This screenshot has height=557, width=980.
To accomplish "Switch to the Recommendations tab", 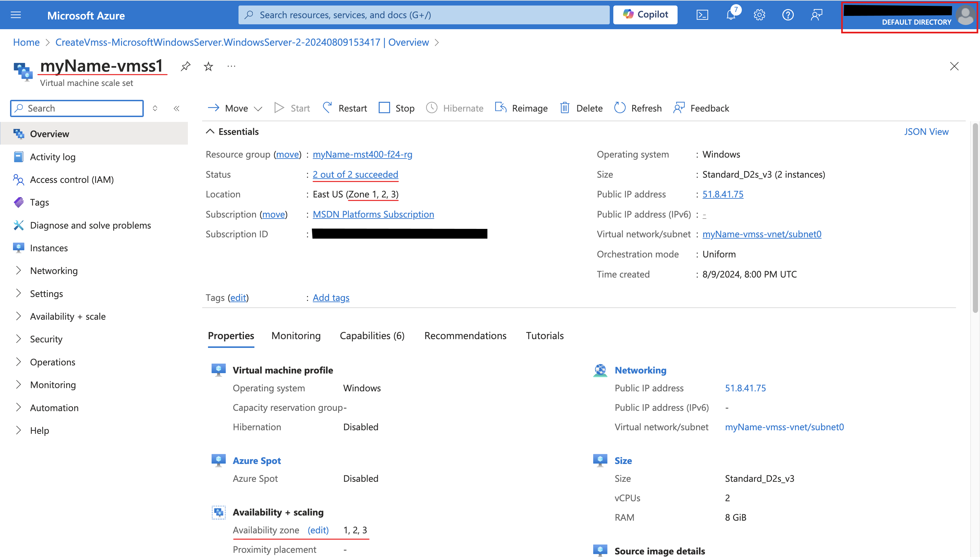I will [x=465, y=336].
